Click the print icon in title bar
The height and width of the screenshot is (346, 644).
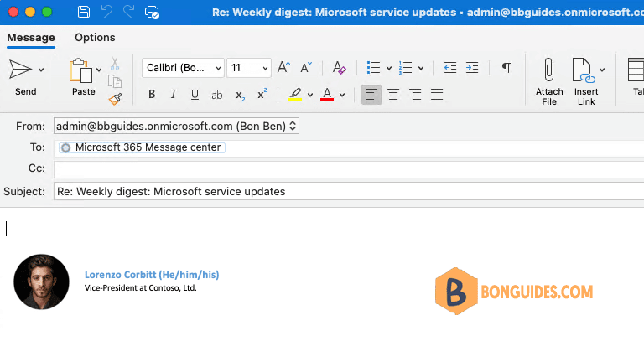[152, 13]
